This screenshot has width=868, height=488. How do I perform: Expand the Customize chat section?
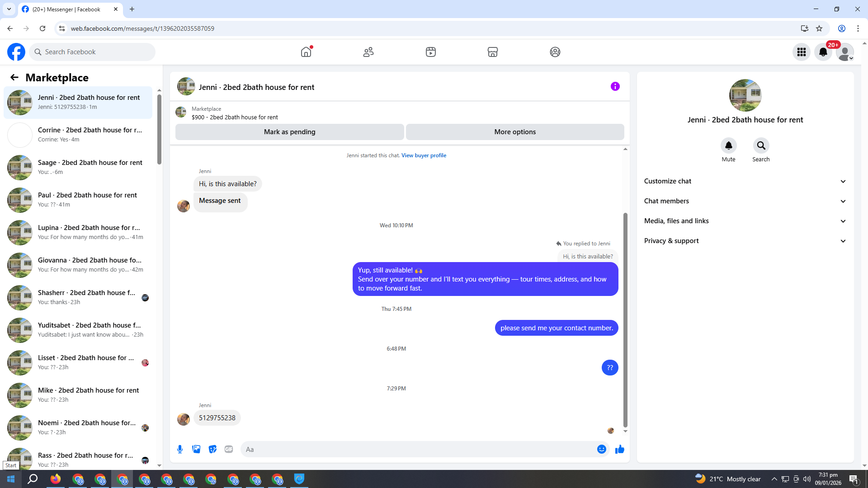pos(745,181)
